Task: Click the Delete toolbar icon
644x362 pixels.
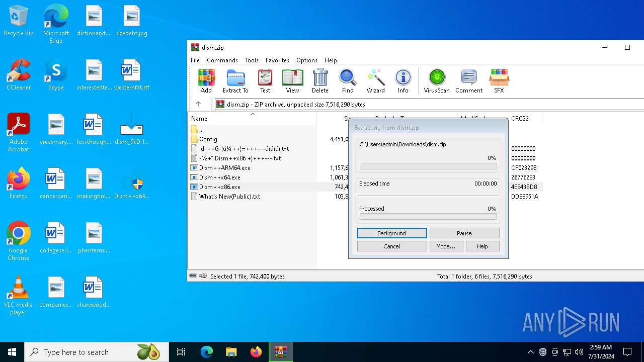Action: click(320, 81)
